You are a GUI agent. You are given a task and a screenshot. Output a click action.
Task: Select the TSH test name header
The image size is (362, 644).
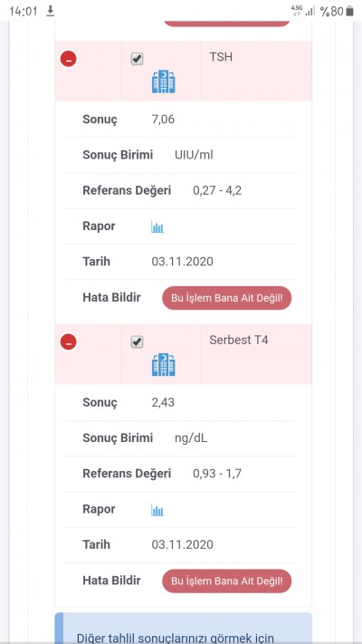click(x=221, y=57)
